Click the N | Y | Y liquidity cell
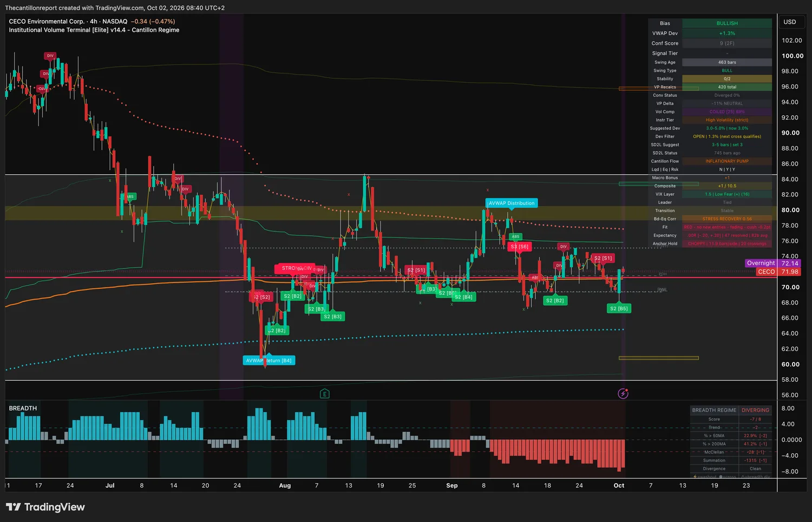This screenshot has width=812, height=522. point(727,169)
